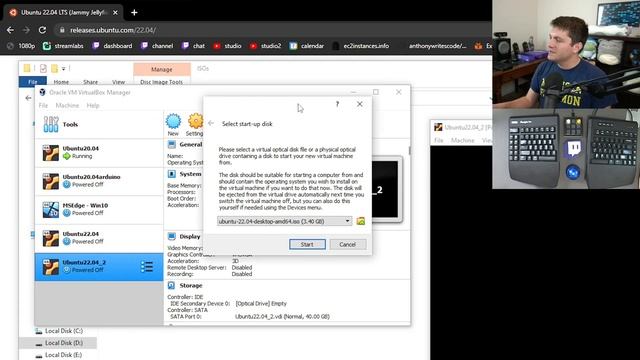Open VirtualBox Help menu

(x=93, y=105)
